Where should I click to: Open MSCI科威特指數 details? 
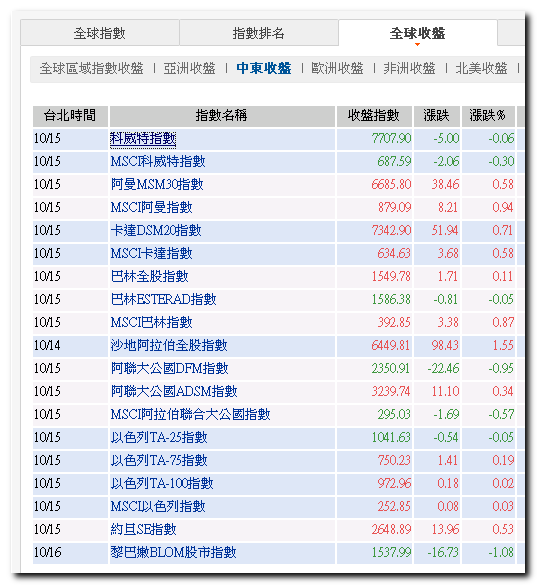[x=158, y=162]
